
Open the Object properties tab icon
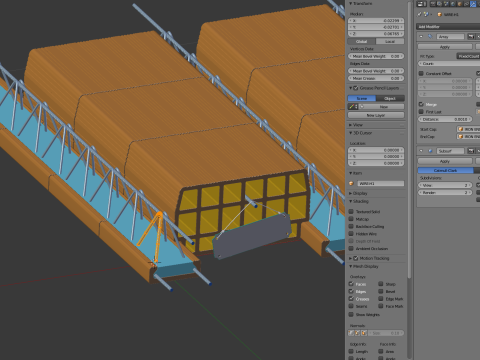click(x=460, y=4)
